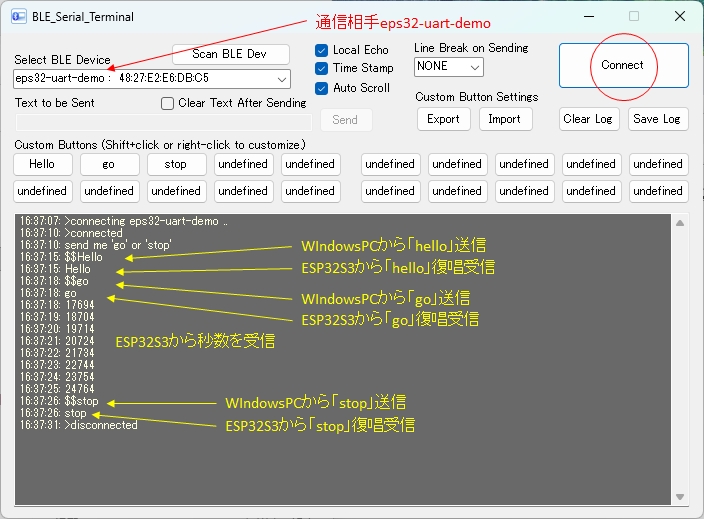Click Import under Custom Button Settings

[504, 119]
